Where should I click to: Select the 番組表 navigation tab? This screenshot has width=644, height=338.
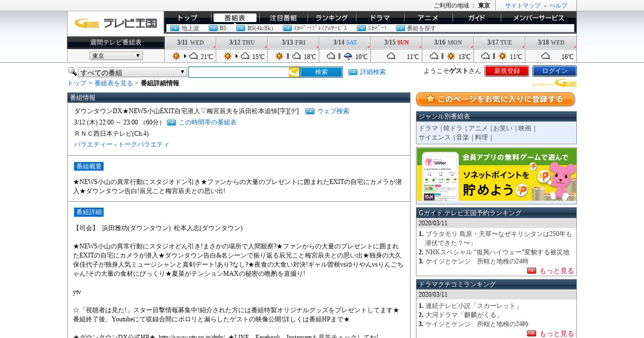click(235, 18)
